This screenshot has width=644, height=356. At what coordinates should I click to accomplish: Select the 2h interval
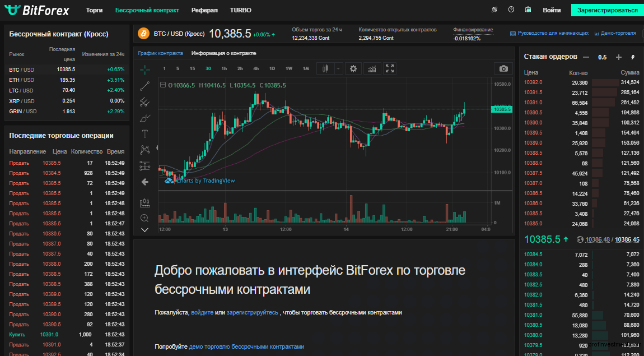[x=240, y=68]
